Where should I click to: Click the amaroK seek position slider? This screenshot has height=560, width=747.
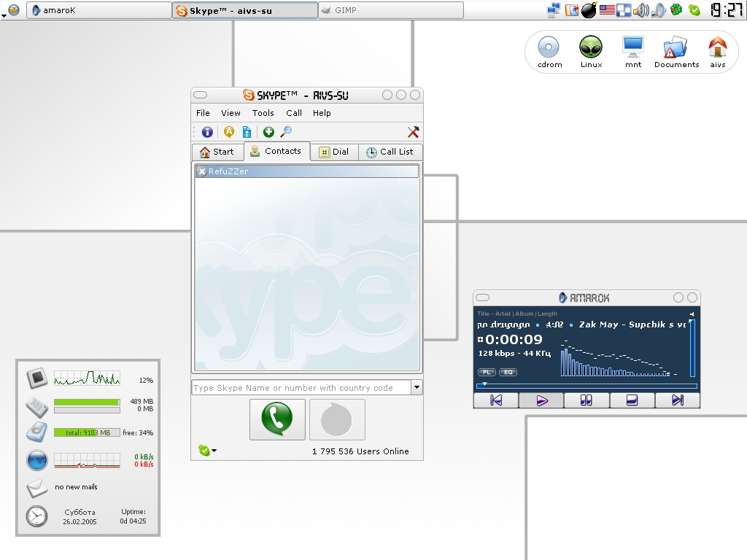coord(587,385)
